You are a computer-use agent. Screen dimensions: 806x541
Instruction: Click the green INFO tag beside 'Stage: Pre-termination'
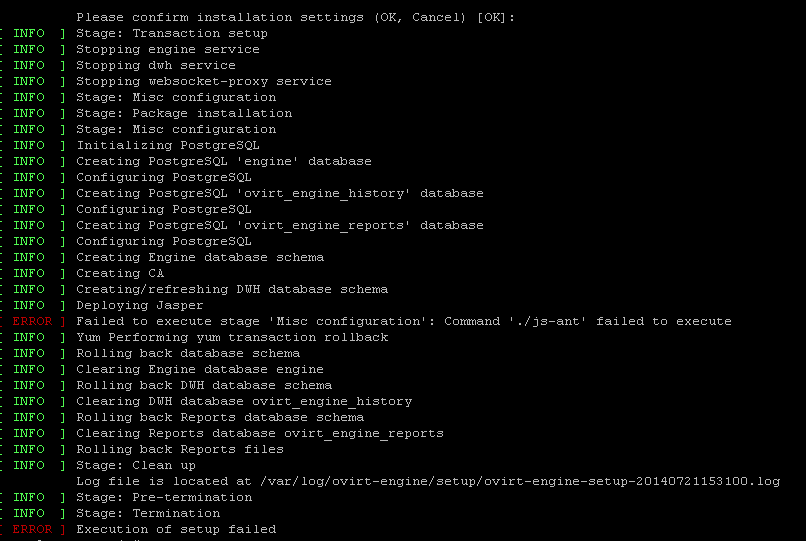29,497
